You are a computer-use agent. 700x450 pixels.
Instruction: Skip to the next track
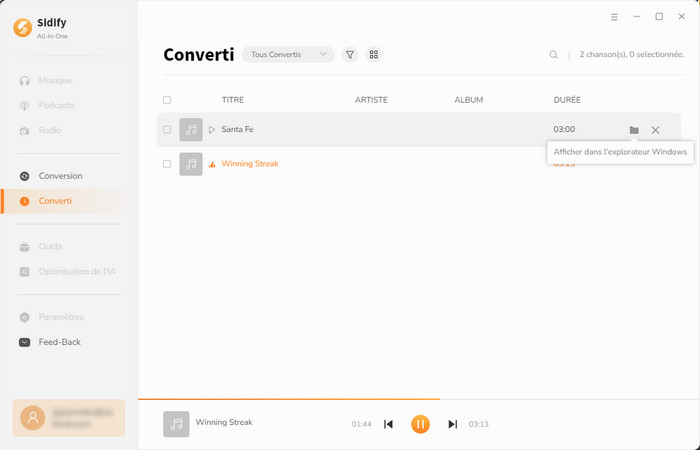(452, 424)
